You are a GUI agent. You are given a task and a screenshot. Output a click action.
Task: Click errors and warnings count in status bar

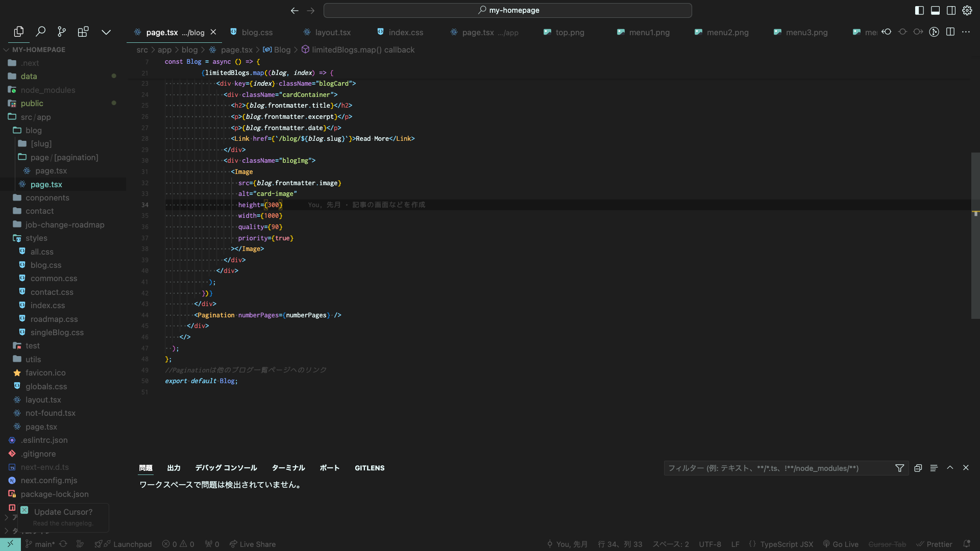pyautogui.click(x=178, y=544)
